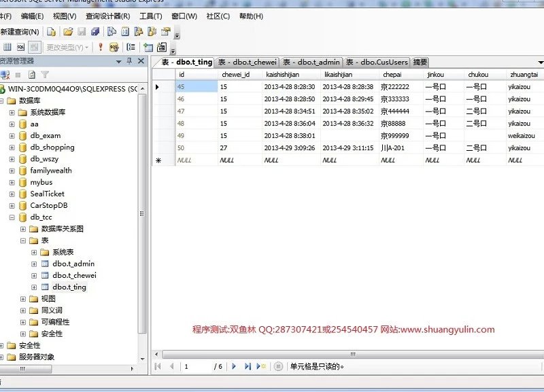This screenshot has width=544, height=392.
Task: Click the move to new row button
Action: click(261, 366)
